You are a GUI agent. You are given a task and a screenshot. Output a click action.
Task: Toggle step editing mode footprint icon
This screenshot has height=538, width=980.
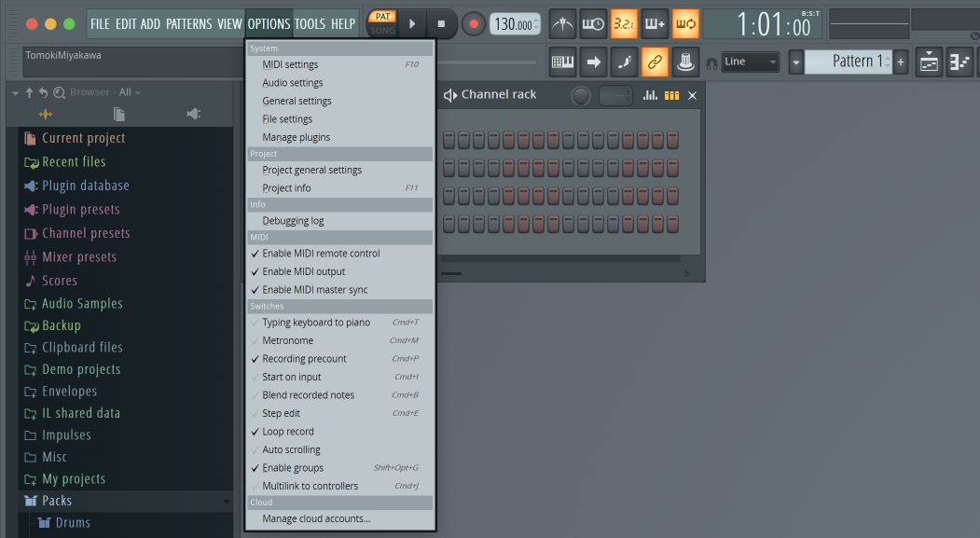coord(624,62)
